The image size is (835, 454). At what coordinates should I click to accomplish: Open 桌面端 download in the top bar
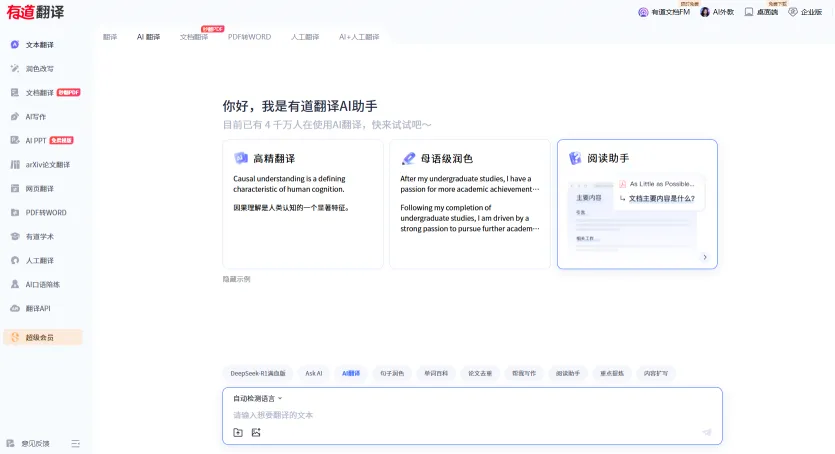coord(762,12)
